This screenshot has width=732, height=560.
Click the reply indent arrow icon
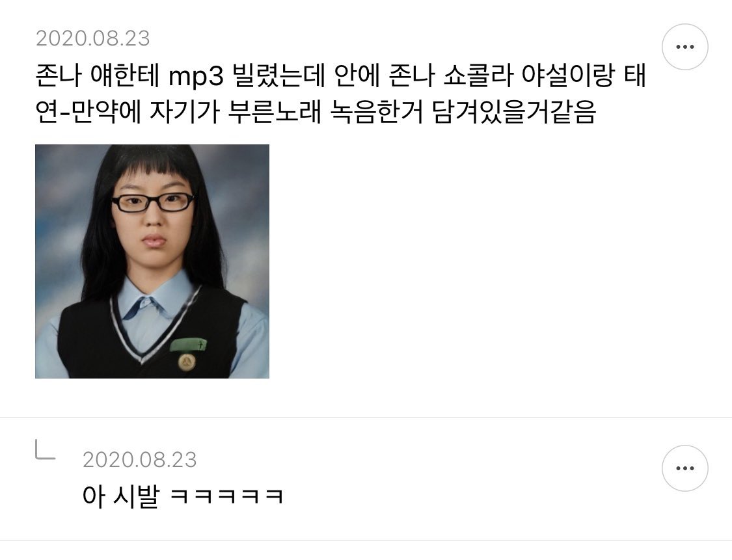[46, 450]
